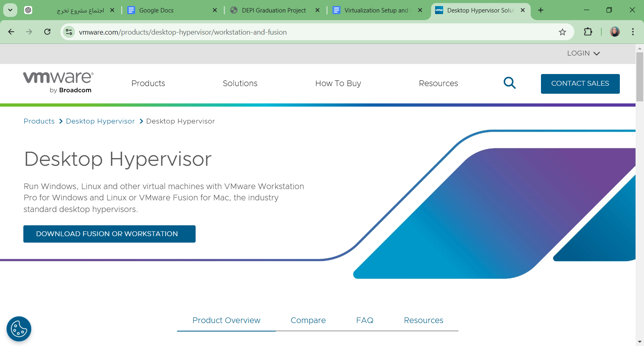Click the VMware search magnifier icon
Screen dimensions: 644x346
510,83
